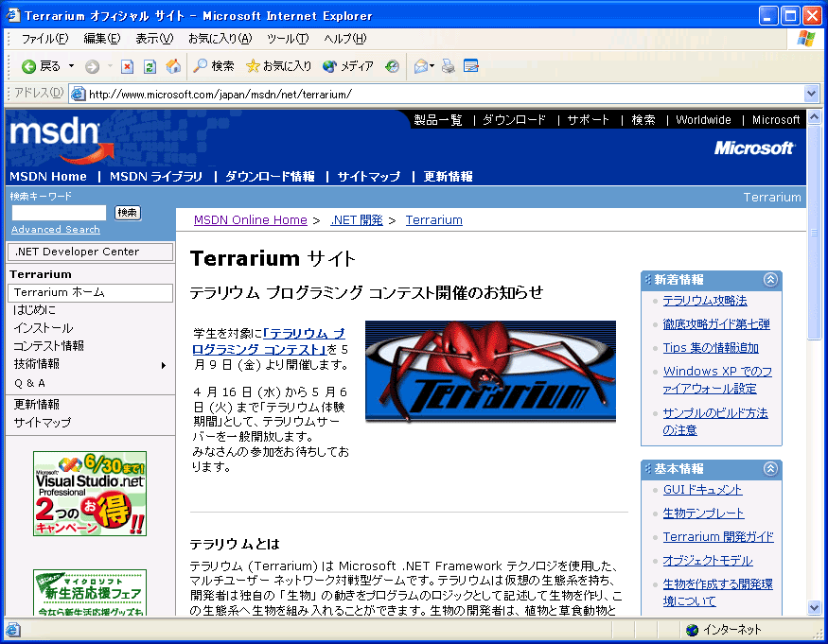Viewport: 828px width, 644px height.
Task: Click the Mail envelope icon
Action: [x=421, y=66]
